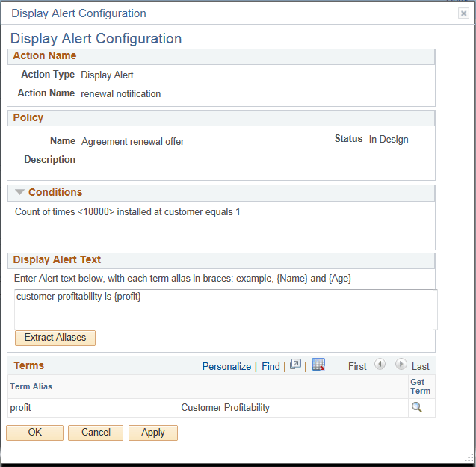
Task: Click the Get Term column header
Action: [421, 386]
